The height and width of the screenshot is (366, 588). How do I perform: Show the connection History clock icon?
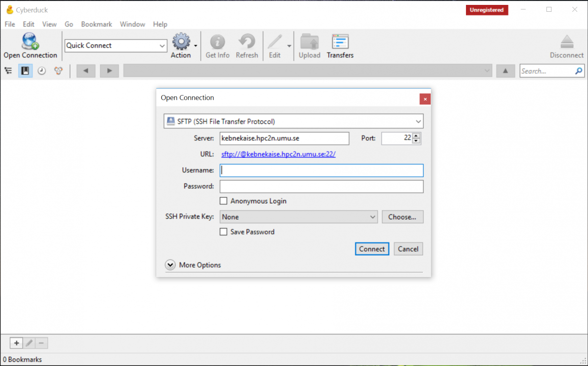pyautogui.click(x=42, y=71)
